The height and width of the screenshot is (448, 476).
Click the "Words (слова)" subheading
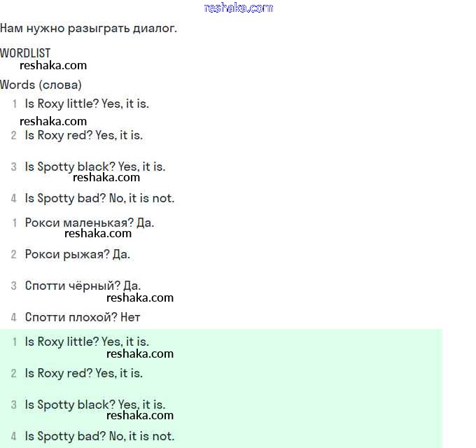[x=41, y=85]
